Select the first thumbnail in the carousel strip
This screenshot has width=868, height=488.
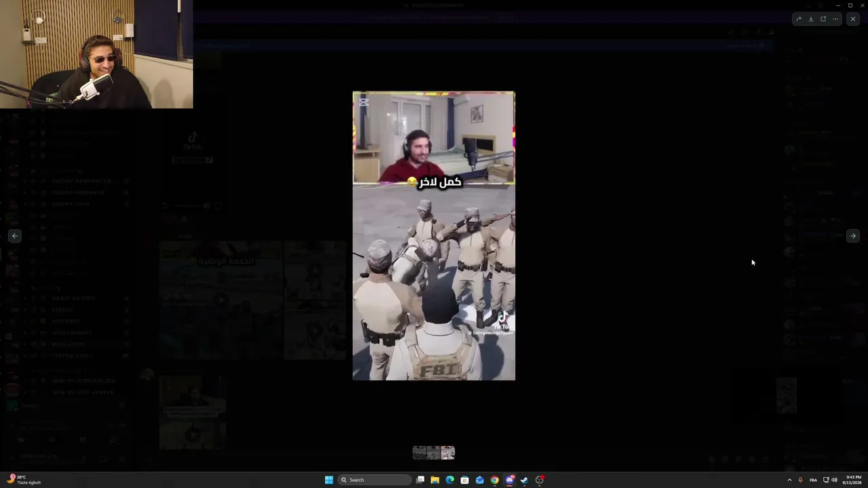(419, 453)
